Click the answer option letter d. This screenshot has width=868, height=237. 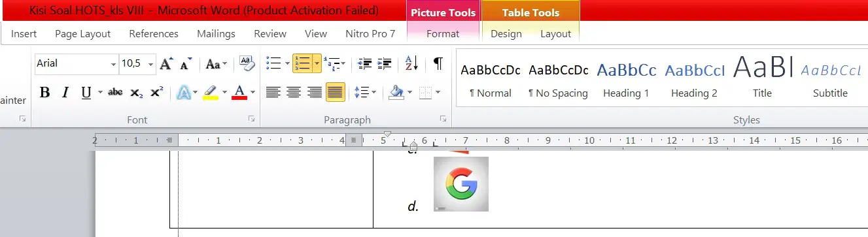coord(413,206)
